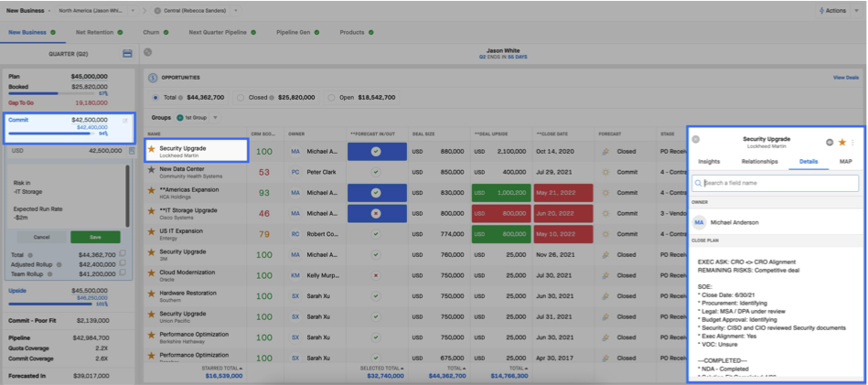Click the Upside forecast label
Viewport: 868px width, 385px height.
coord(16,291)
